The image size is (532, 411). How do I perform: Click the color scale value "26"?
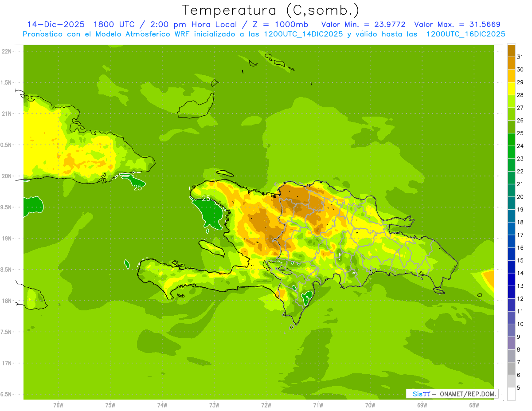click(x=520, y=121)
